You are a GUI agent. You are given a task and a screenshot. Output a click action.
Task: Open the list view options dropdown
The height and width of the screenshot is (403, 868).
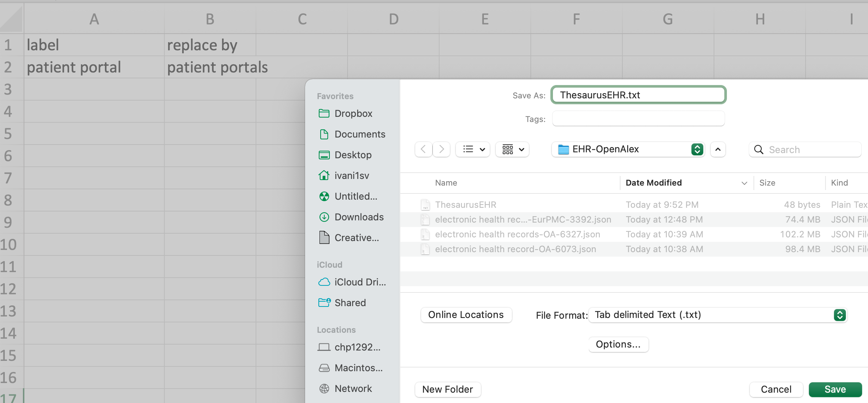click(473, 149)
